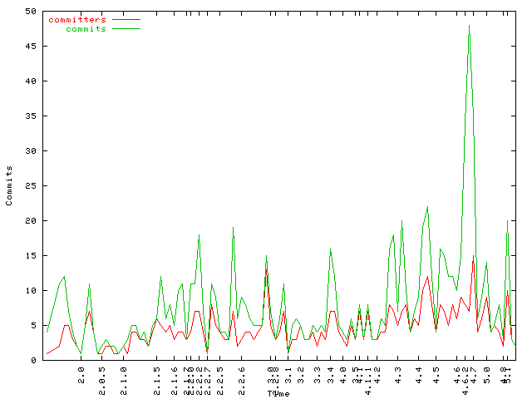
Task: Click the 25 label on the y-axis
Action: pyautogui.click(x=31, y=186)
